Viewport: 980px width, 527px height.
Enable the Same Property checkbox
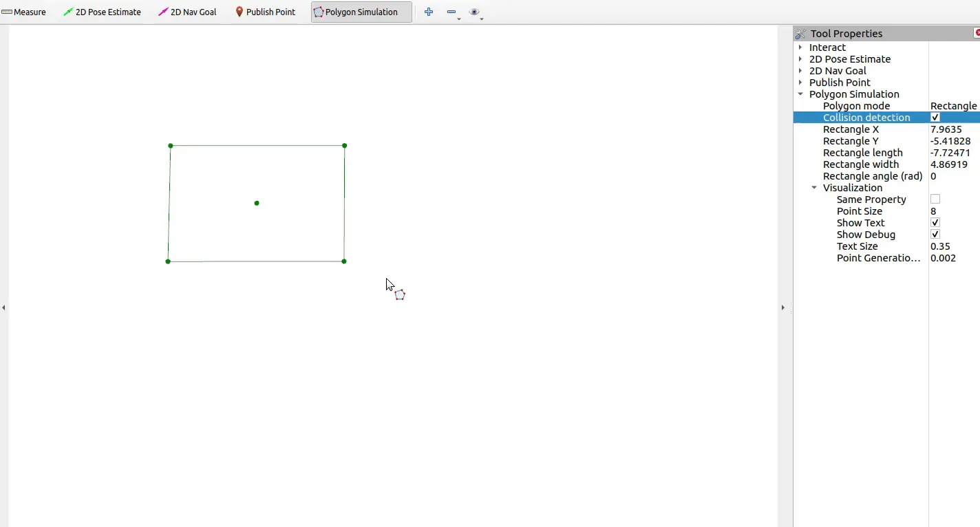point(935,200)
